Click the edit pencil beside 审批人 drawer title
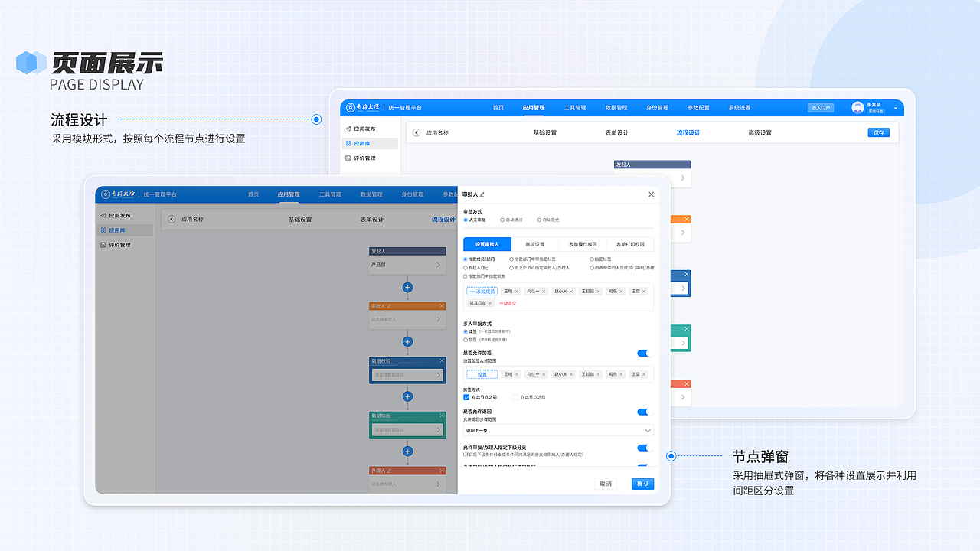980x551 pixels. 482,195
